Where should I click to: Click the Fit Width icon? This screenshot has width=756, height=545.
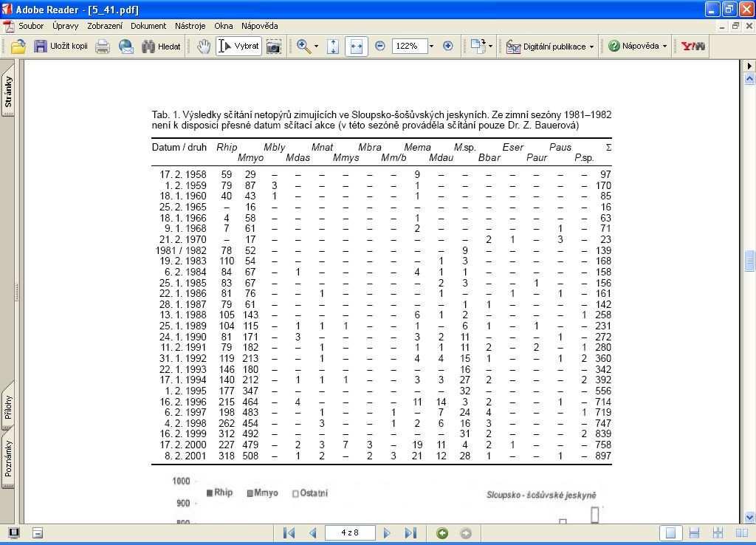pos(357,47)
